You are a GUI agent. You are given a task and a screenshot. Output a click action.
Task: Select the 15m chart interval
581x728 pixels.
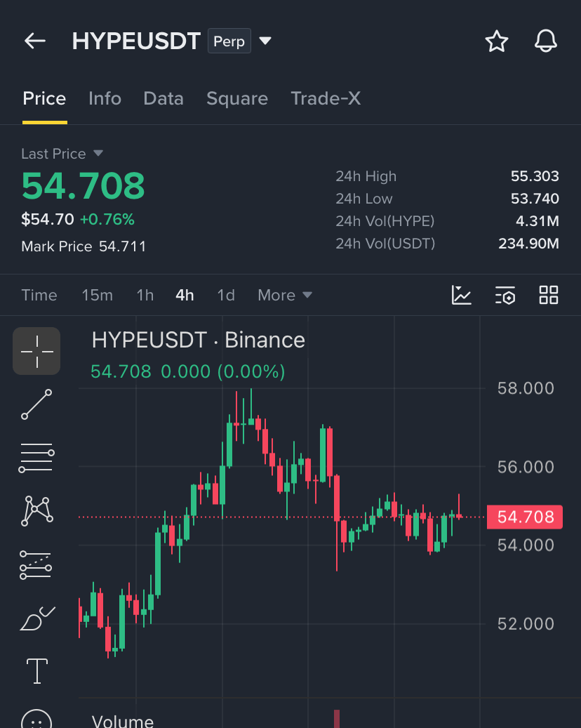(98, 296)
